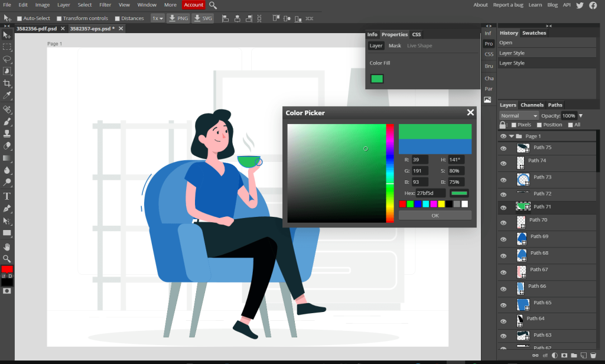Switch to the Swatches tab
The height and width of the screenshot is (364, 605).
click(x=534, y=33)
